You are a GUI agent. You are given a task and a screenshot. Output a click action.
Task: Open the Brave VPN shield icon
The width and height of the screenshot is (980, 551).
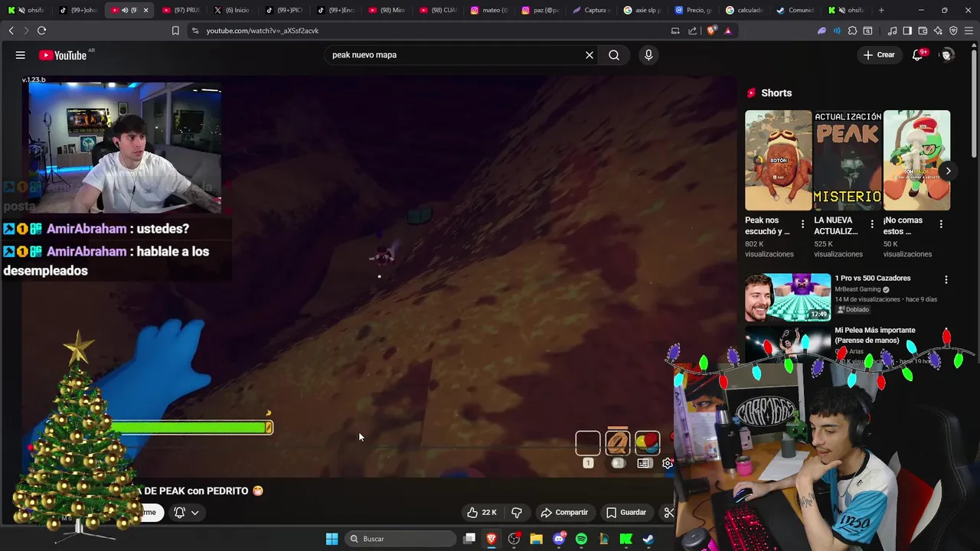(953, 31)
